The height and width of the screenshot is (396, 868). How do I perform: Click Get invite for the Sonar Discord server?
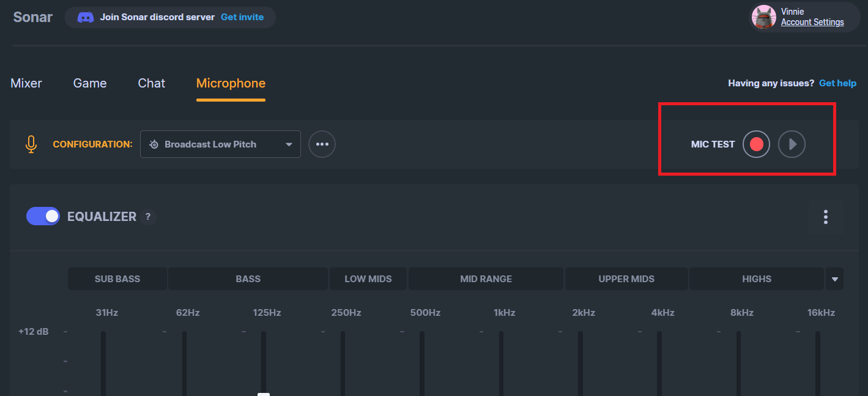(242, 17)
